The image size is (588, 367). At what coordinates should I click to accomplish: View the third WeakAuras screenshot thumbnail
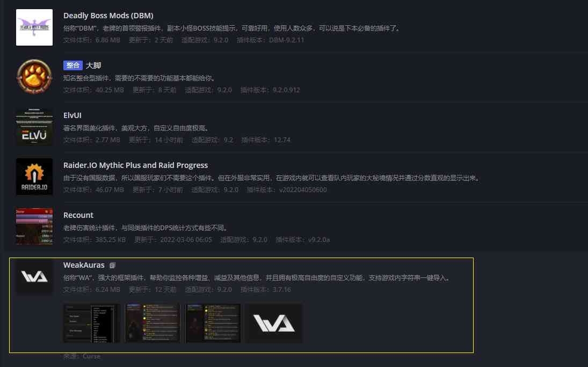[213, 323]
